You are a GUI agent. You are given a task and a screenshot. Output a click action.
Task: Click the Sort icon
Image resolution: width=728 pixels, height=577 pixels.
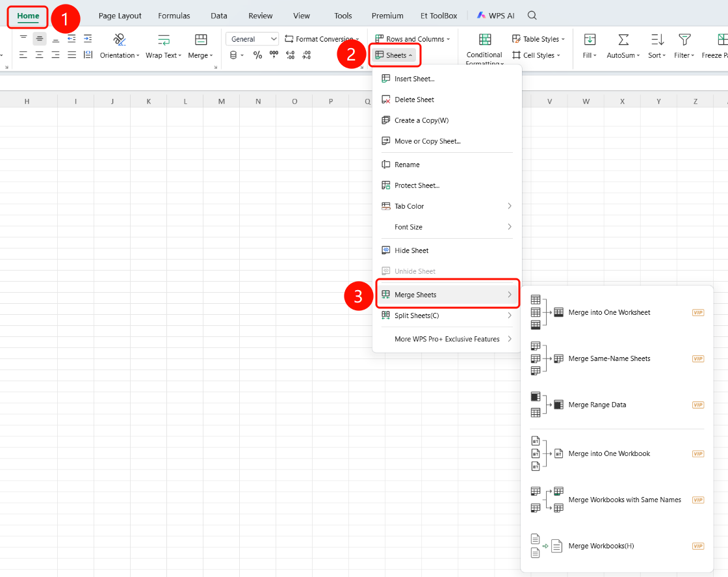(657, 40)
